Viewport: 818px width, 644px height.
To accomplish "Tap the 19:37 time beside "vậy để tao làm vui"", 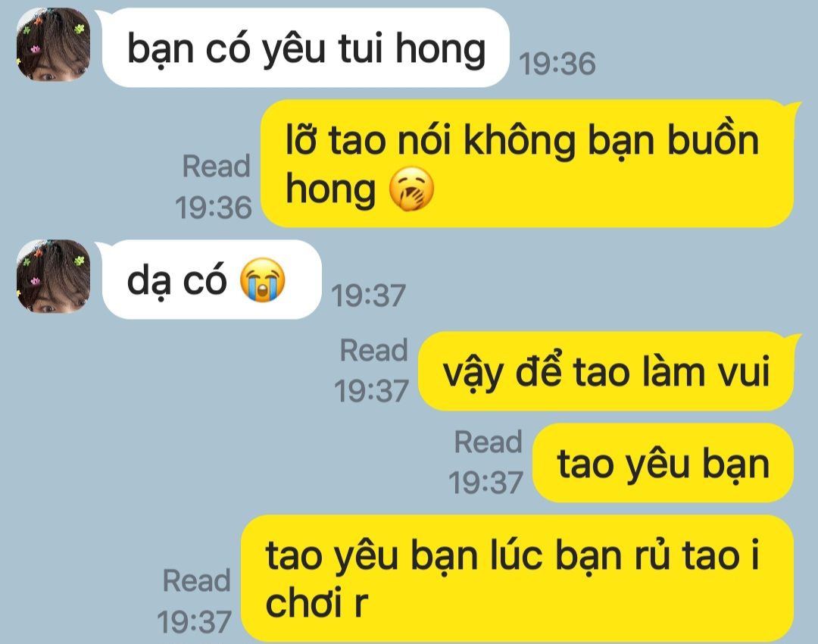I will pos(371,391).
